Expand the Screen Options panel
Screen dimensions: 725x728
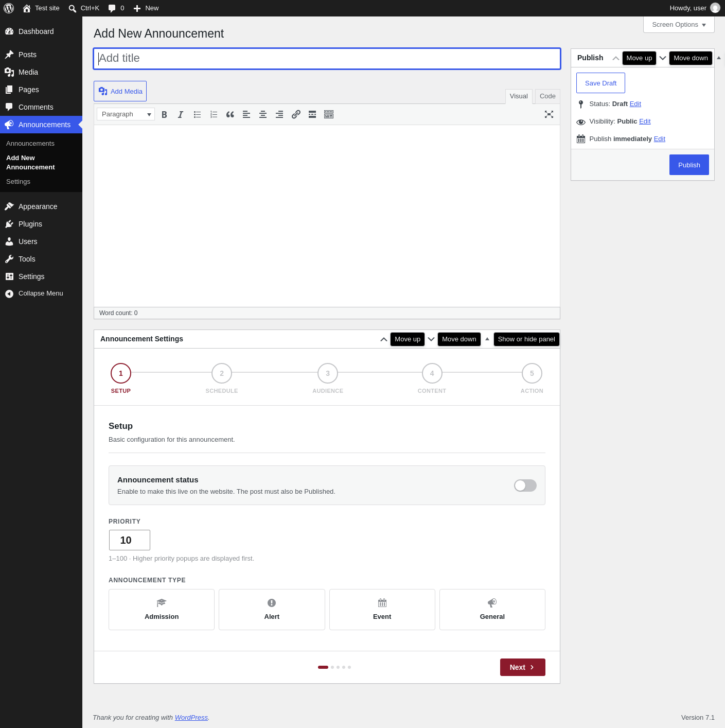[679, 25]
